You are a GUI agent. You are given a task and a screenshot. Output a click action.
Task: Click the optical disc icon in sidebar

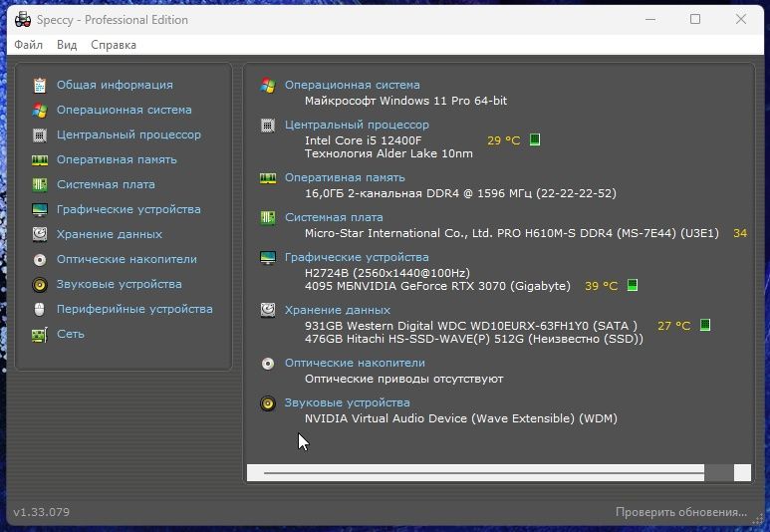(40, 259)
